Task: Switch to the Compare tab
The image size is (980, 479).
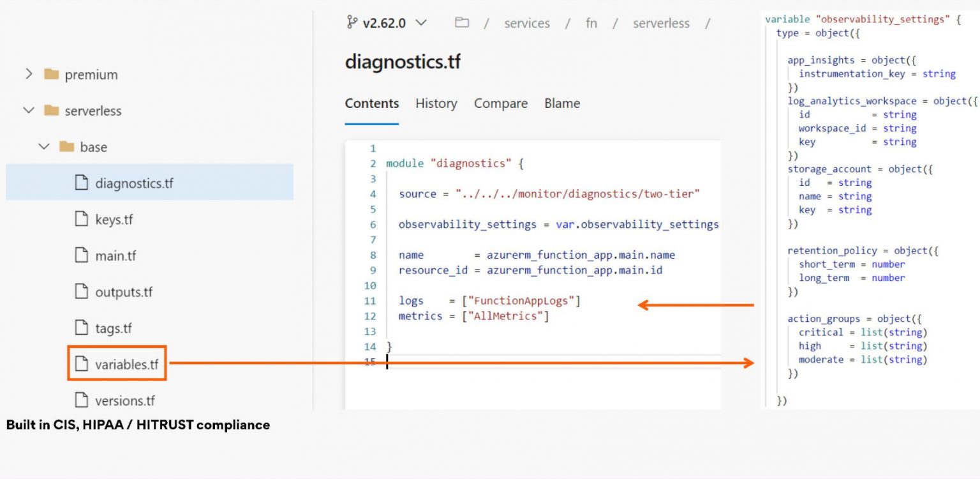Action: [500, 103]
